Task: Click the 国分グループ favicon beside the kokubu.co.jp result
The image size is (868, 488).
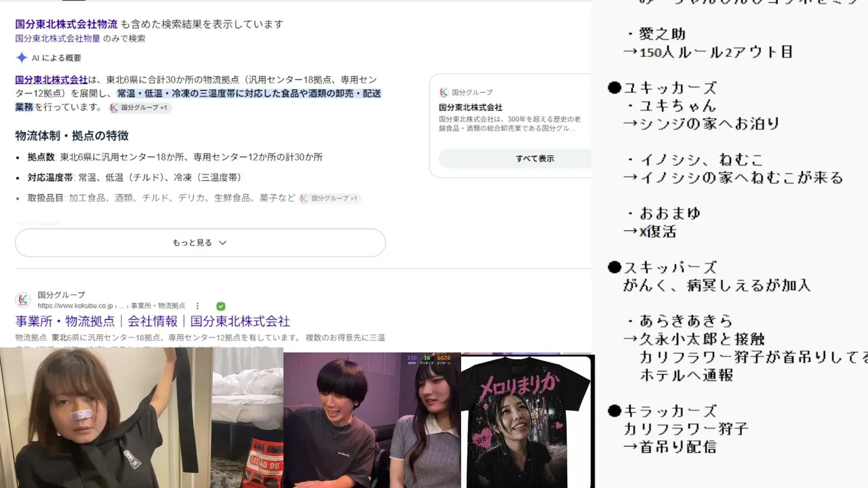Action: point(23,300)
